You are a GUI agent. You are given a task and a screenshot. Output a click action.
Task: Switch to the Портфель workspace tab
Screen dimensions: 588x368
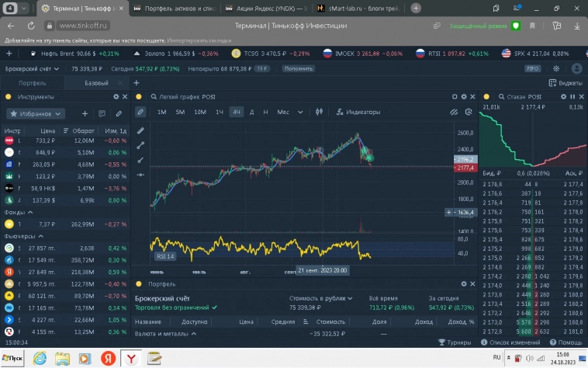pos(33,83)
